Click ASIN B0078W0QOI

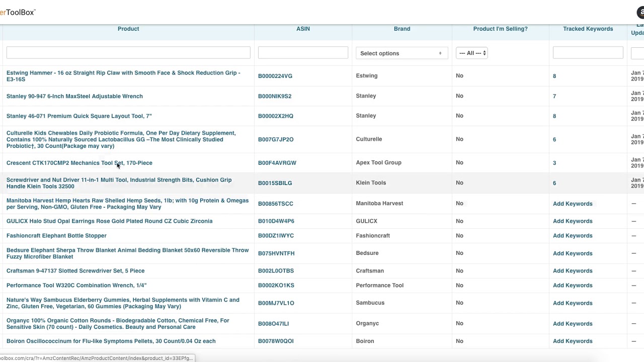point(276,341)
